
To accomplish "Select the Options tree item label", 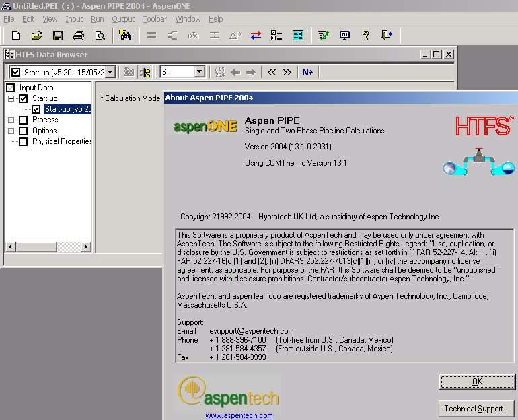I will (44, 131).
